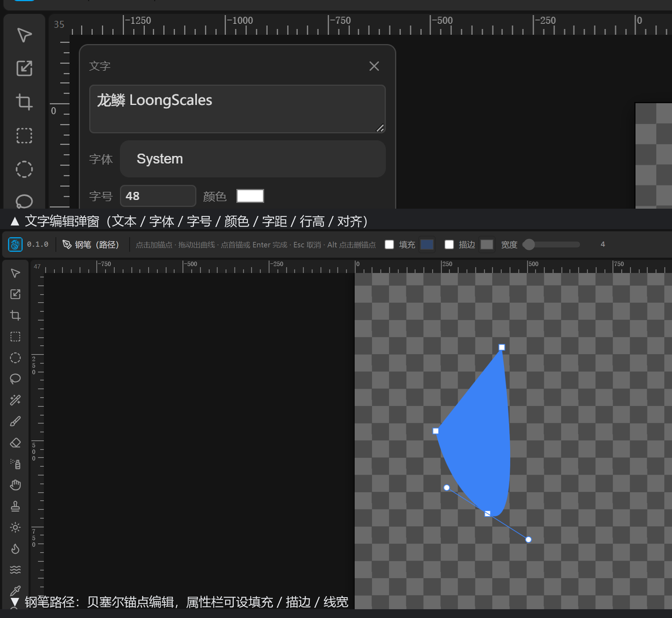Click the 字号 font size field showing 48
Viewport: 672px width, 618px height.
pos(158,196)
